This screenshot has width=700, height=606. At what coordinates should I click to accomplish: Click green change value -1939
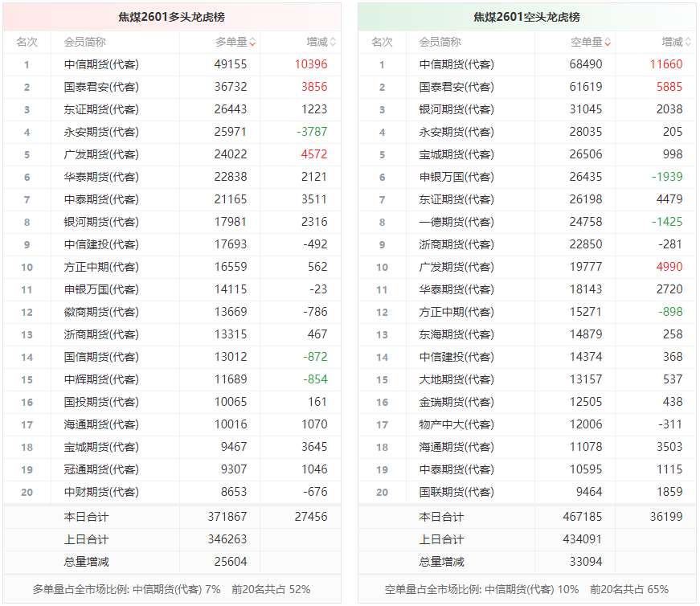(667, 177)
